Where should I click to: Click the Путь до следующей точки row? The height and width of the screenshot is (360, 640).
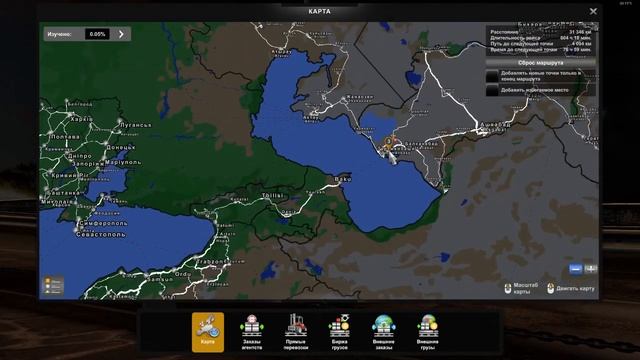[540, 43]
